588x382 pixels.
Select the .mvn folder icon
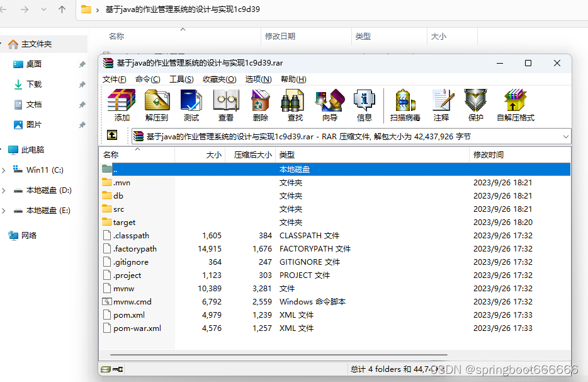click(x=107, y=182)
